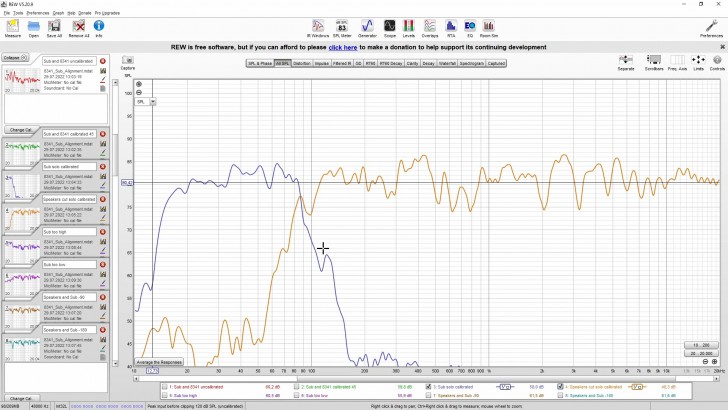This screenshot has height=410, width=728.
Task: Enable trace 8 Speakers and Sub -180
Action: pyautogui.click(x=560, y=396)
